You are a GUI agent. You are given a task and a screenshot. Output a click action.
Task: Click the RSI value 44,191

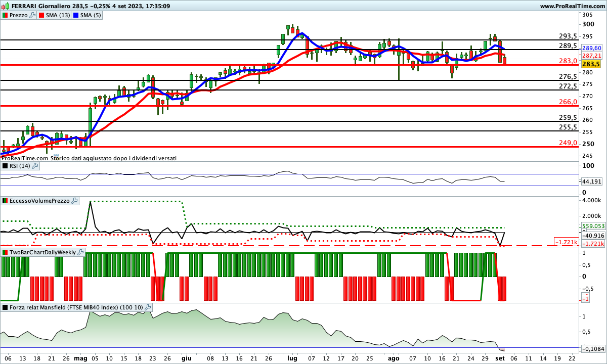pos(592,181)
